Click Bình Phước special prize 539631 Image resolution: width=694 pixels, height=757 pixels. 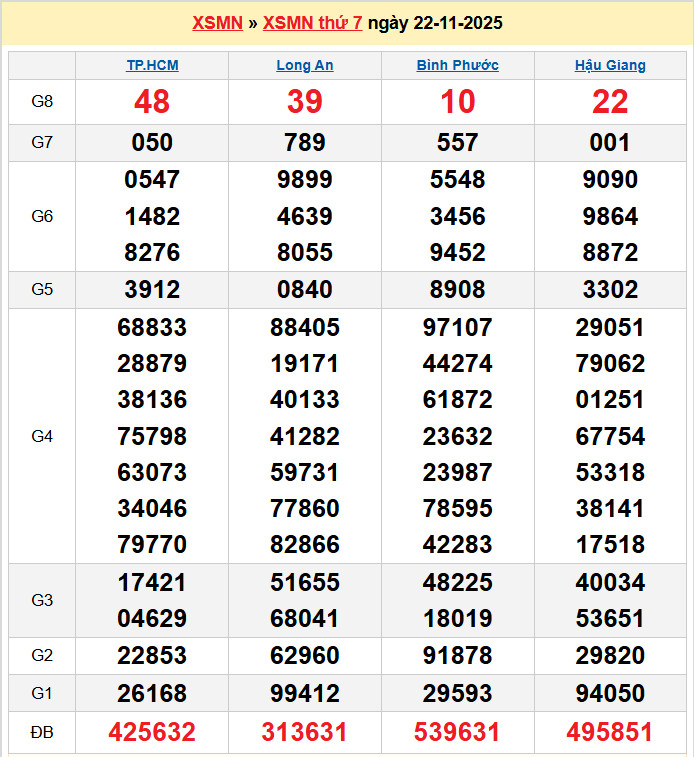point(457,733)
